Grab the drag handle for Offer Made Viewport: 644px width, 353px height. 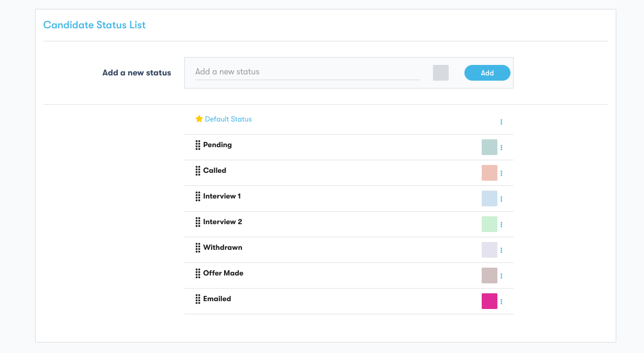[x=198, y=273]
